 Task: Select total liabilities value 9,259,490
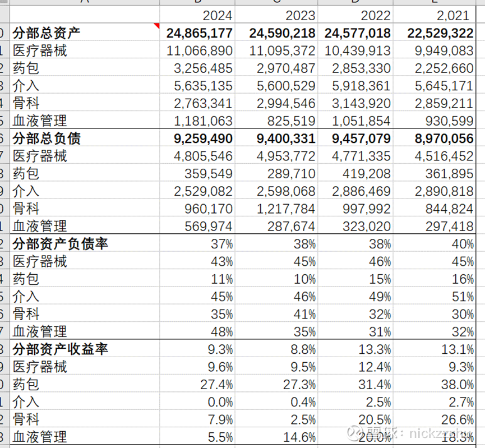coord(197,138)
